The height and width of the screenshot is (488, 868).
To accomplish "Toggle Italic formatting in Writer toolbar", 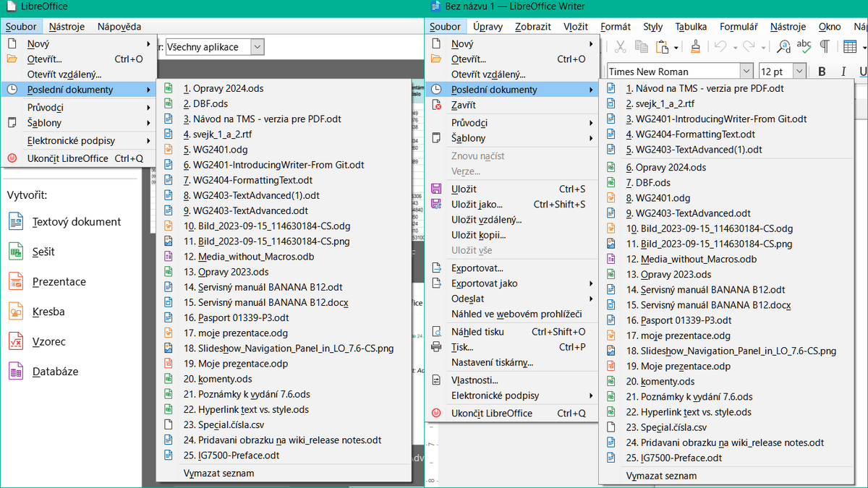I will click(842, 72).
